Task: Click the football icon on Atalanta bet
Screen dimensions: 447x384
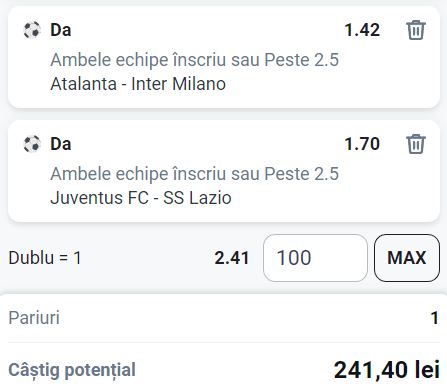Action: point(32,30)
